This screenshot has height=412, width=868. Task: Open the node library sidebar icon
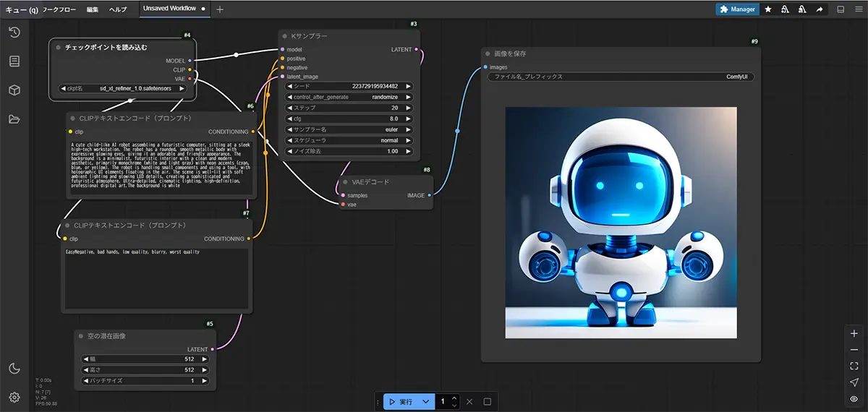[x=14, y=61]
